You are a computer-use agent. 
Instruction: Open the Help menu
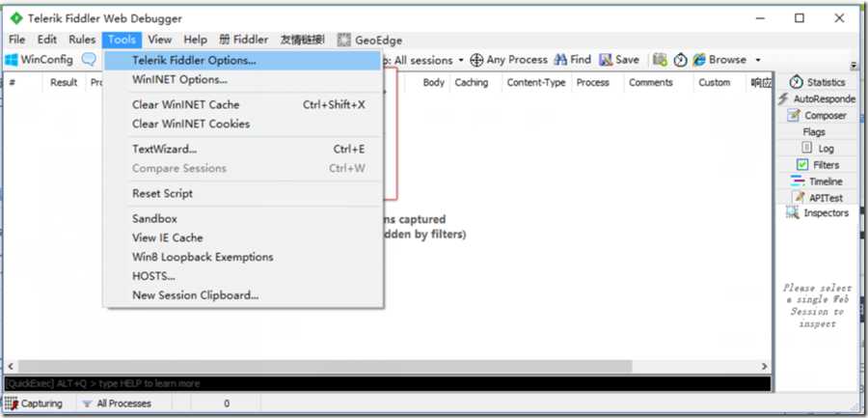(x=196, y=40)
